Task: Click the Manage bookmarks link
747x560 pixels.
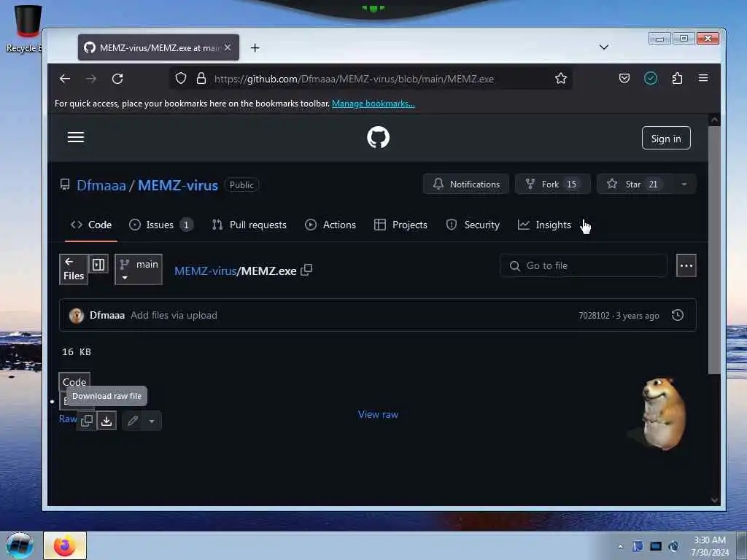Action: [x=373, y=104]
